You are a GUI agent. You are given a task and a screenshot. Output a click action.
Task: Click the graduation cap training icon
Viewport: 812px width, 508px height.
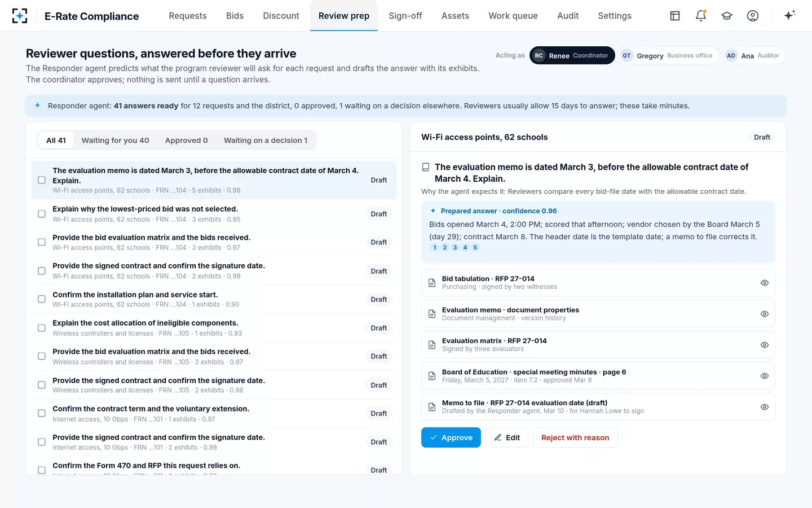(x=727, y=16)
